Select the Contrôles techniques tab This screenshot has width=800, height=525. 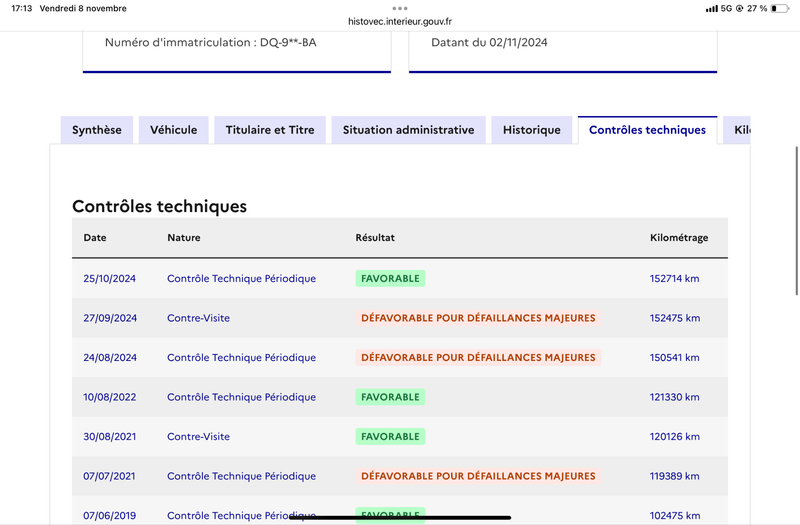(x=647, y=130)
